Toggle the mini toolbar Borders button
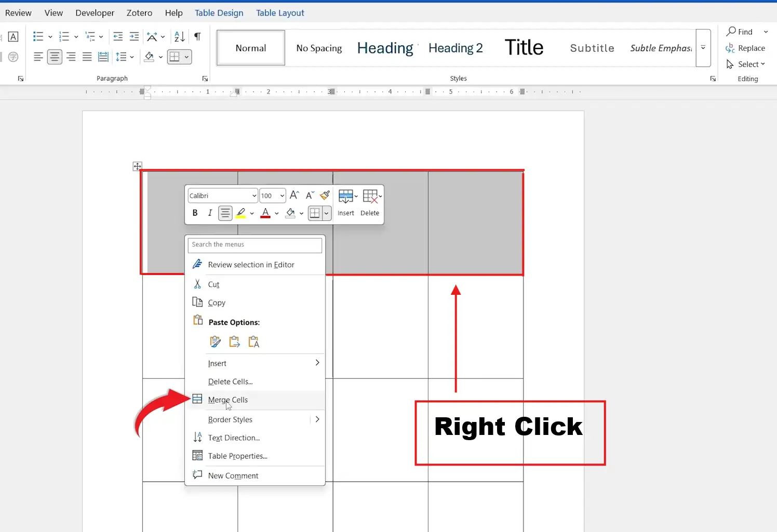This screenshot has width=777, height=532. coord(315,213)
